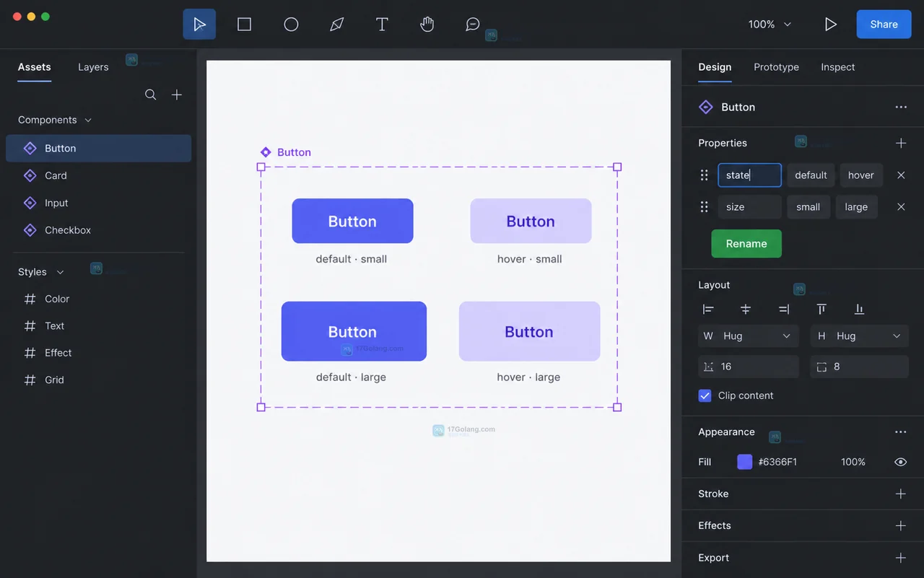Align top in Layout section
The image size is (924, 578).
tap(821, 309)
